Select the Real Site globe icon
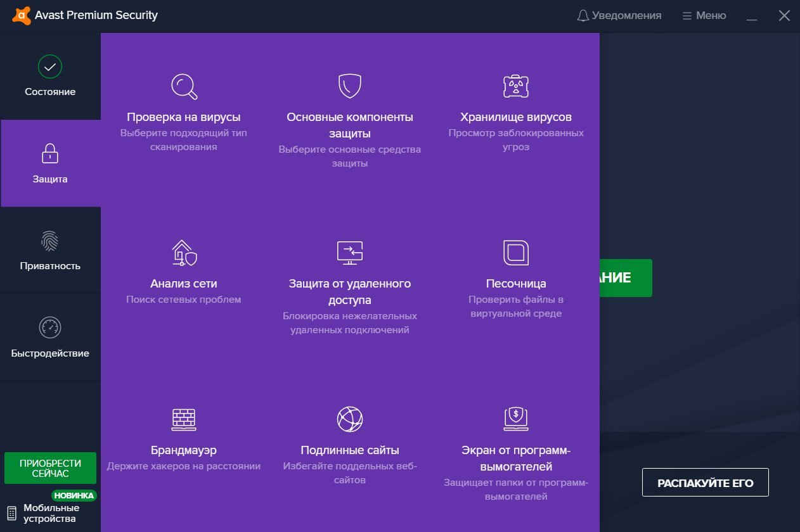Image resolution: width=800 pixels, height=532 pixels. (350, 419)
